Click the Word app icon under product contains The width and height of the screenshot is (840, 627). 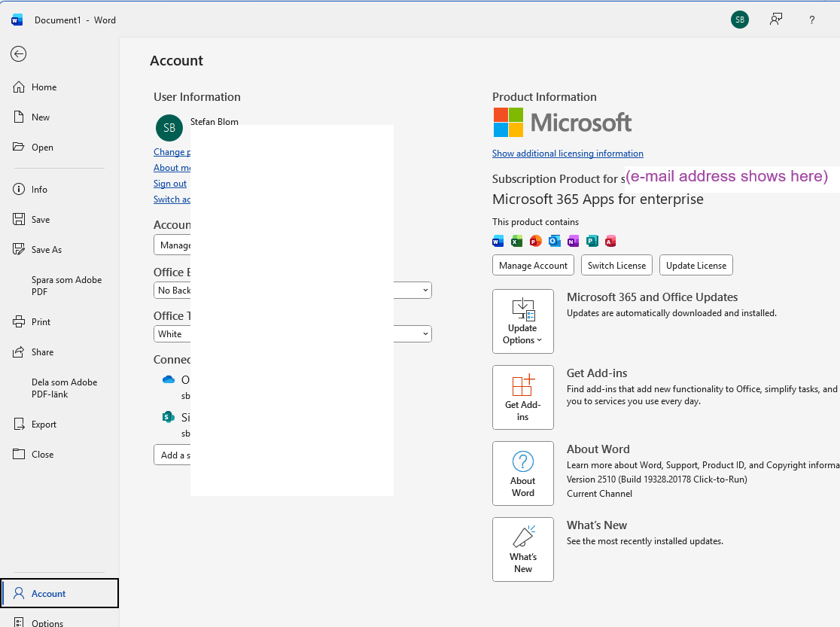click(498, 241)
